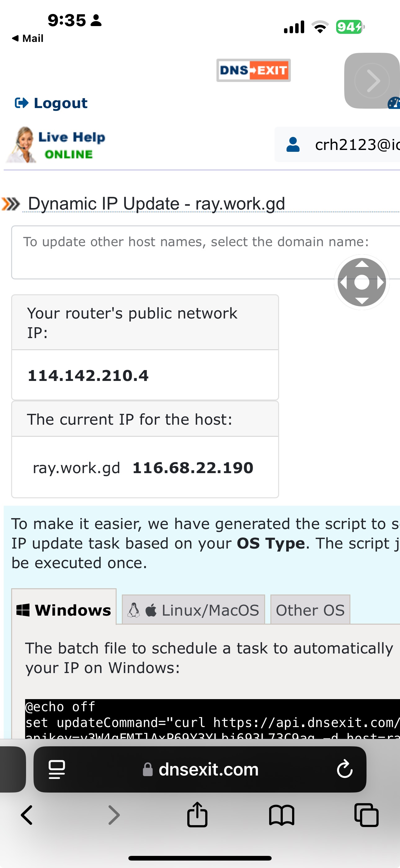Screen dimensions: 400x868
Task: Tap the Safari forward arrow
Action: click(x=114, y=815)
